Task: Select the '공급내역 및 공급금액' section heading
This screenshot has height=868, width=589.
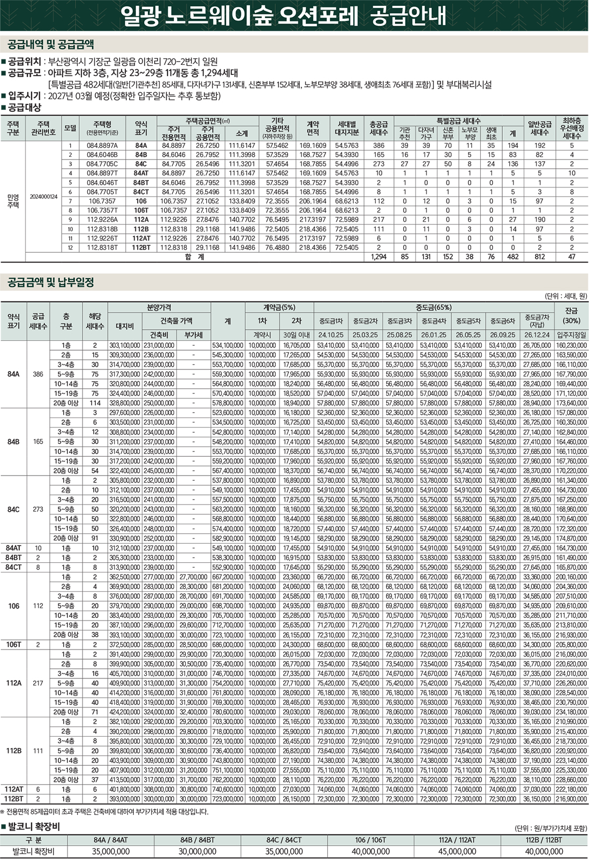Action: (x=51, y=44)
